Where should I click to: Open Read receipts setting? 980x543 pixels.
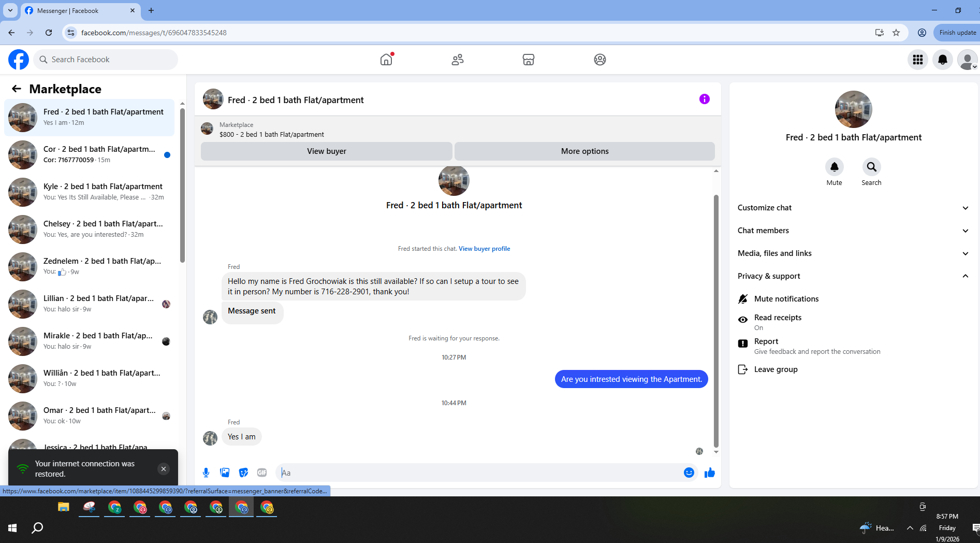click(854, 322)
